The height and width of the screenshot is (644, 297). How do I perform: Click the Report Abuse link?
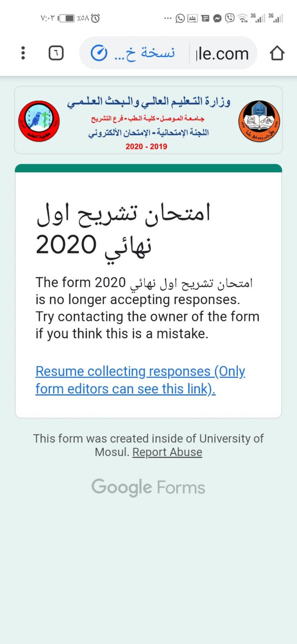[x=167, y=452]
